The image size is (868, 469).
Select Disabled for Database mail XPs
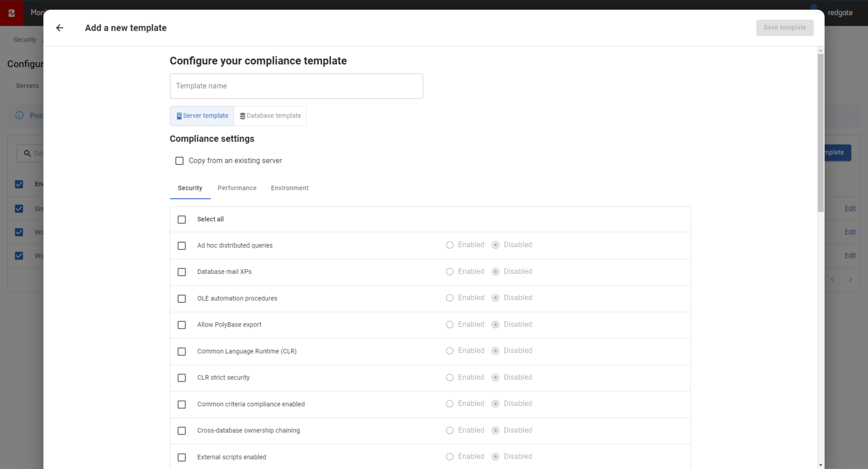point(495,272)
